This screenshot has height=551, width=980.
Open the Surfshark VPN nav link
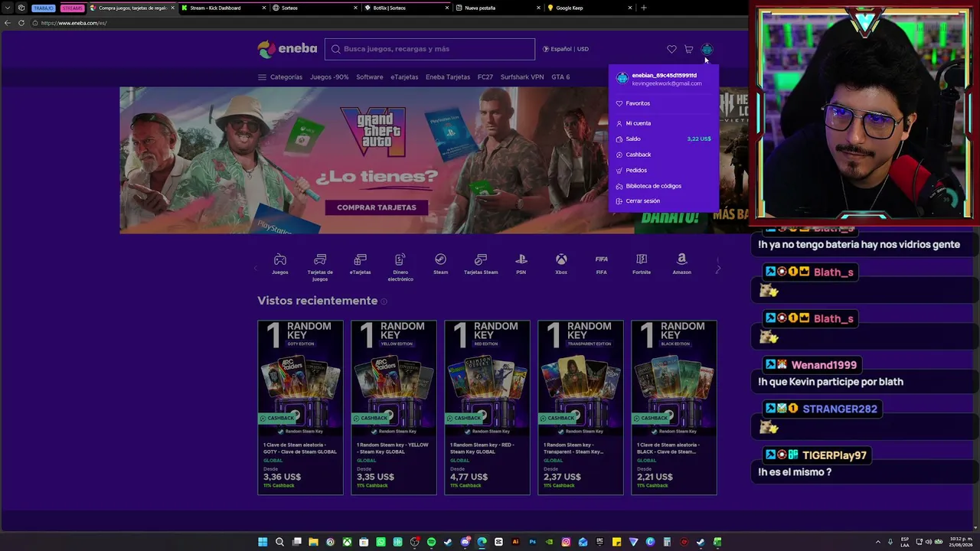[x=522, y=77]
